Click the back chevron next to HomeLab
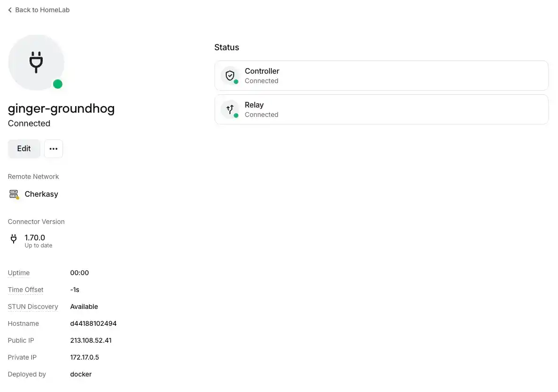 (x=10, y=9)
